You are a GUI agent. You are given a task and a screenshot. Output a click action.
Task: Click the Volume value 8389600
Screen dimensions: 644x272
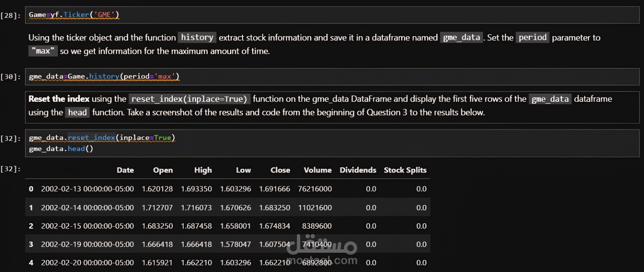click(x=317, y=226)
